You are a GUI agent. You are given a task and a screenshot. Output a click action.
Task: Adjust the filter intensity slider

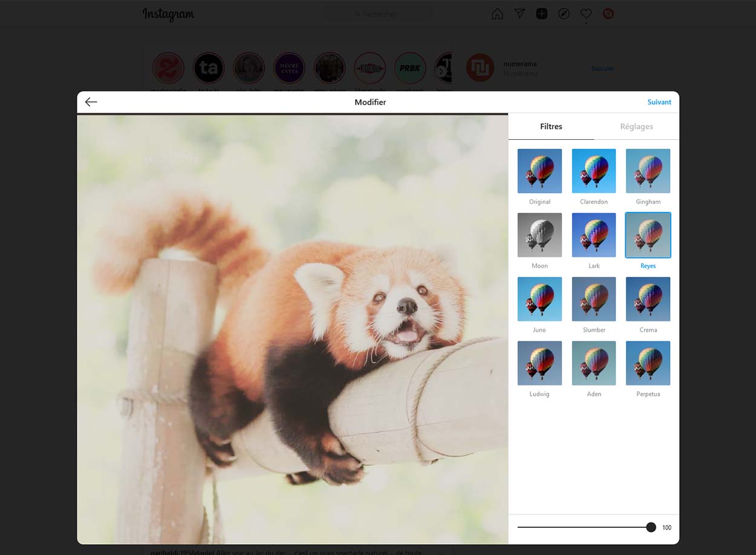coord(651,527)
